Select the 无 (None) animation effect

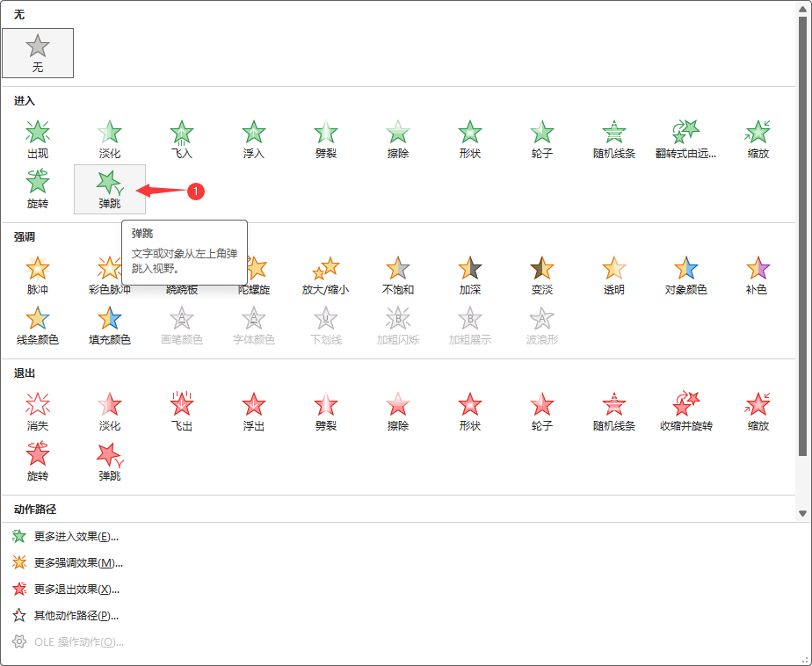click(38, 54)
